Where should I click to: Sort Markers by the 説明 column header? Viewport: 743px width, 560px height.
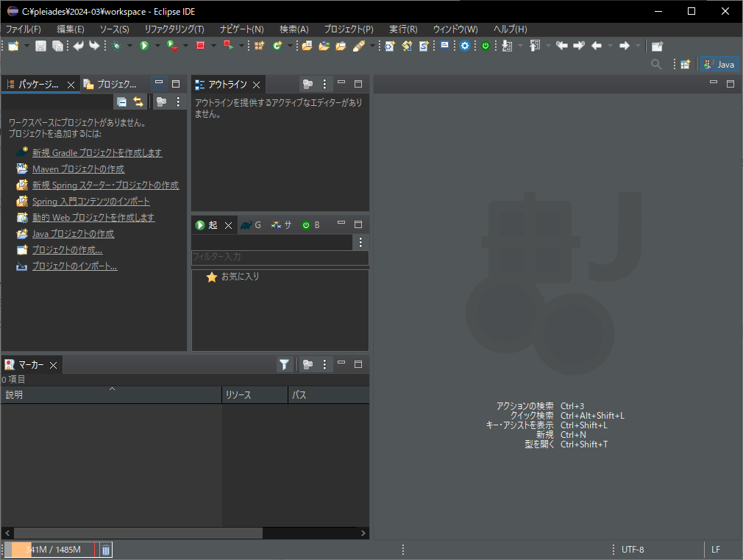tap(111, 395)
